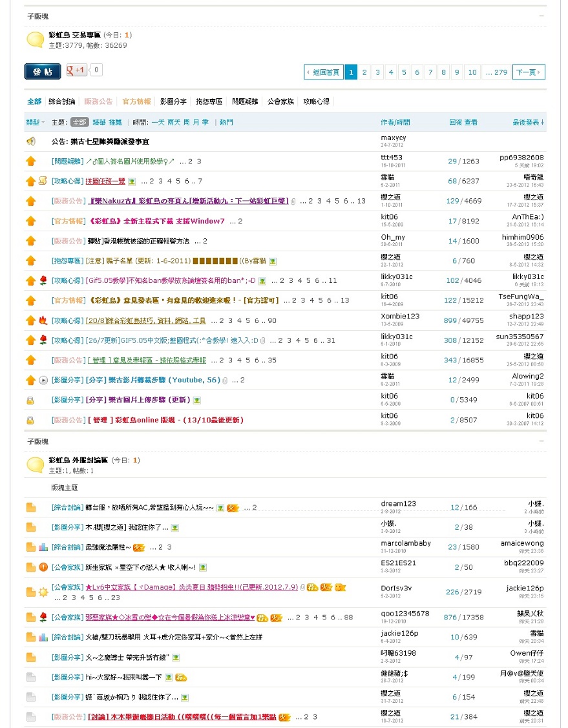Select the 影圖分享 category tab
Image resolution: width=568 pixels, height=728 pixels.
click(x=173, y=101)
